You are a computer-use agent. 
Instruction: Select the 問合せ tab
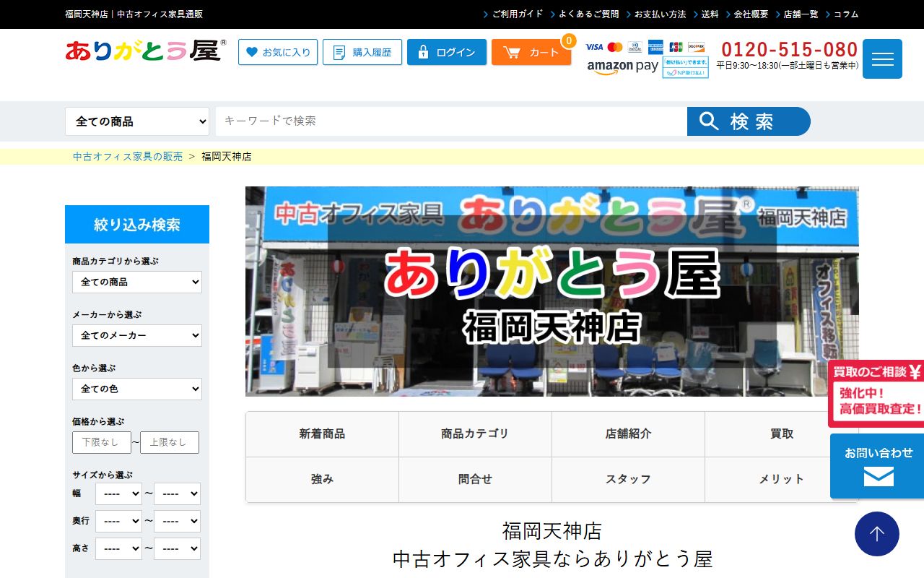[x=475, y=480]
